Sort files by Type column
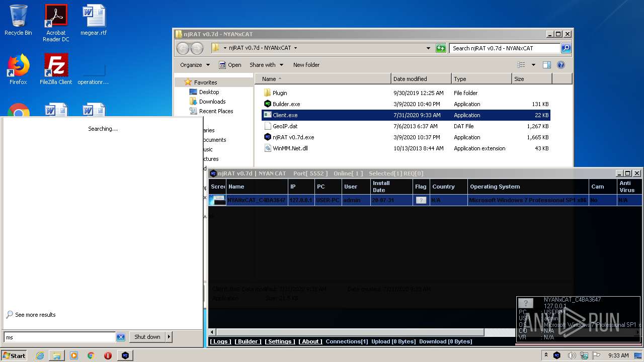 tap(481, 79)
